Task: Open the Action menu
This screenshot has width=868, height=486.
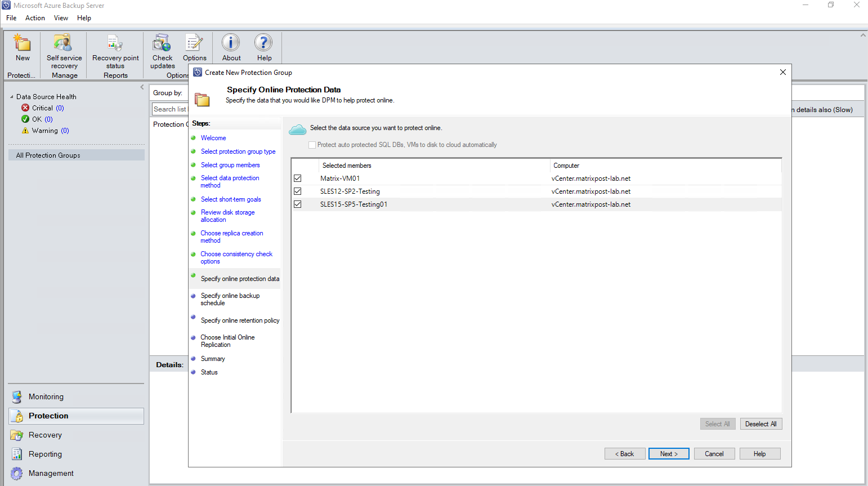Action: (x=35, y=18)
